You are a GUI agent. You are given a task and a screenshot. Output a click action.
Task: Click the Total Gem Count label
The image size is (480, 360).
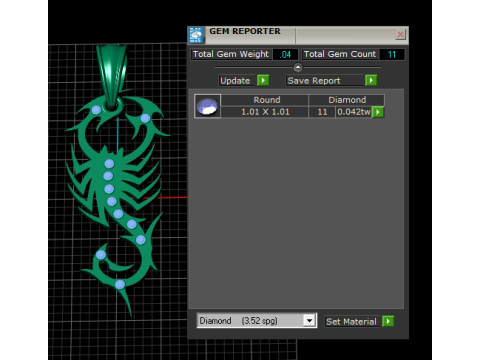(340, 54)
